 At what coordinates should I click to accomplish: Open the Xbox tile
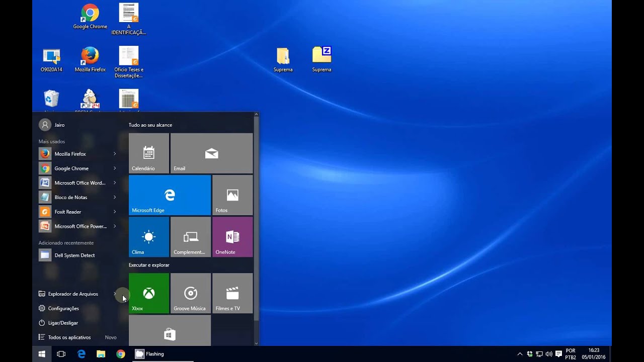149,293
